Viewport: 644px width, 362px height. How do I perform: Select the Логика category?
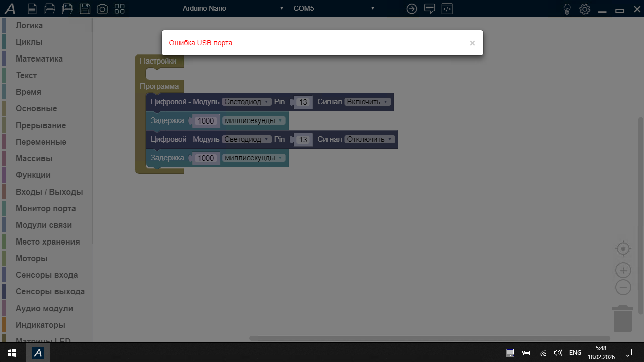click(29, 25)
